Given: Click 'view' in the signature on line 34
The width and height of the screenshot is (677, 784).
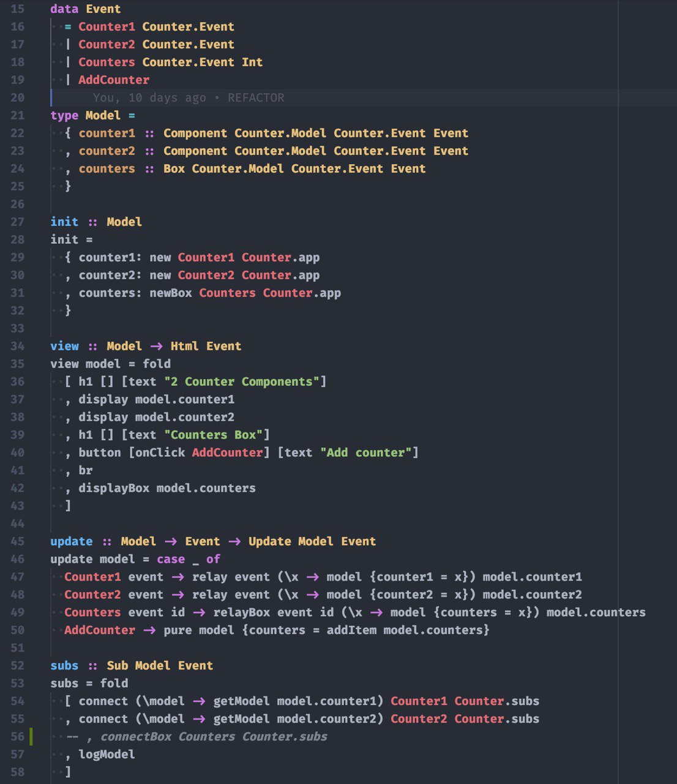Looking at the screenshot, I should coord(64,347).
